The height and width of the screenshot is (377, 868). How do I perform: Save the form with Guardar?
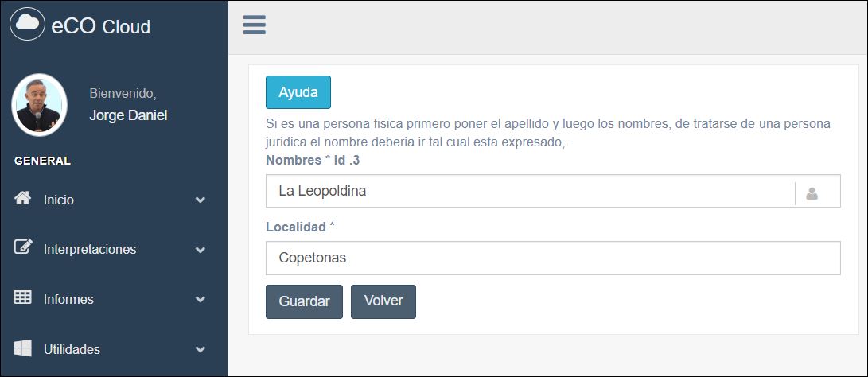[304, 301]
